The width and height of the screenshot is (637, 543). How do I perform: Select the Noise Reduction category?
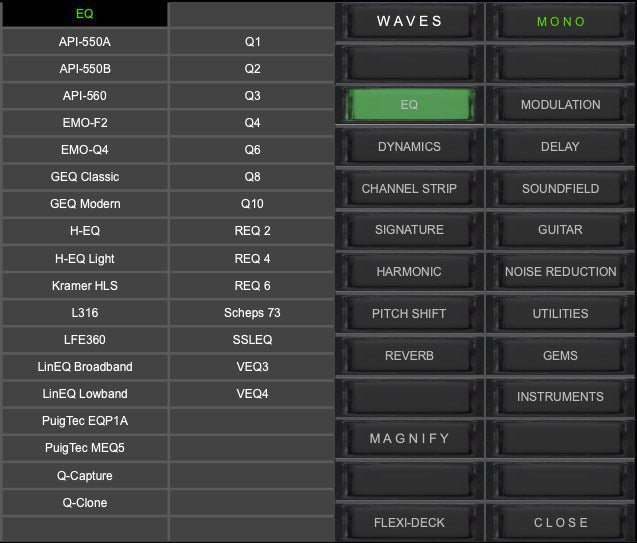[560, 272]
